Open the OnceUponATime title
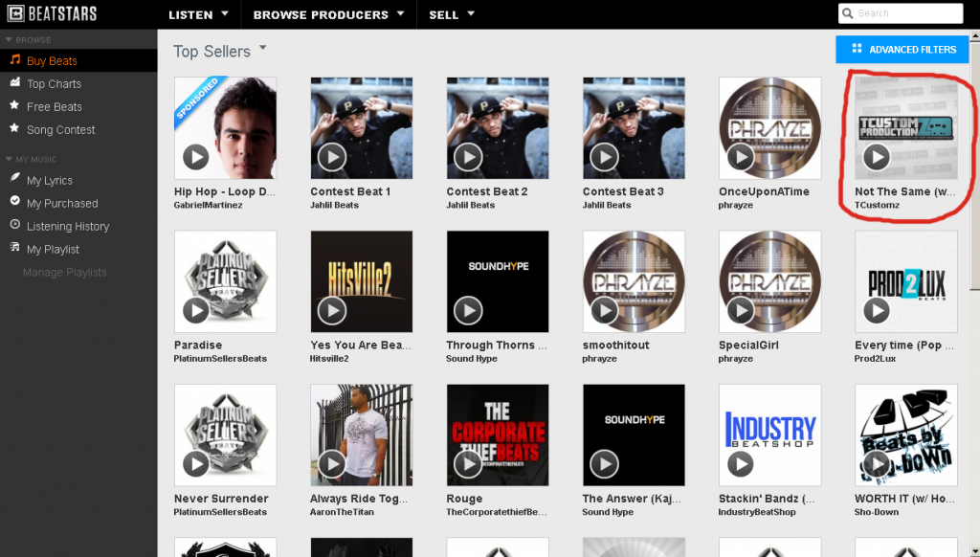This screenshot has height=557, width=980. tap(764, 192)
